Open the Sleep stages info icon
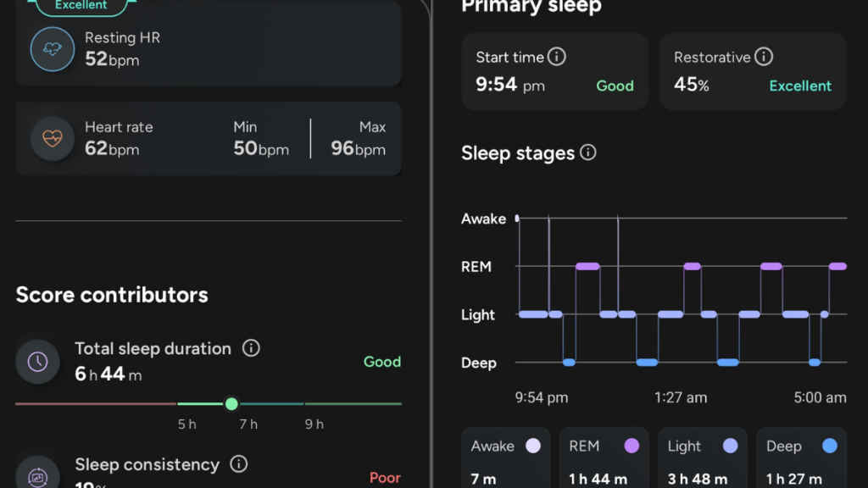 pos(587,152)
